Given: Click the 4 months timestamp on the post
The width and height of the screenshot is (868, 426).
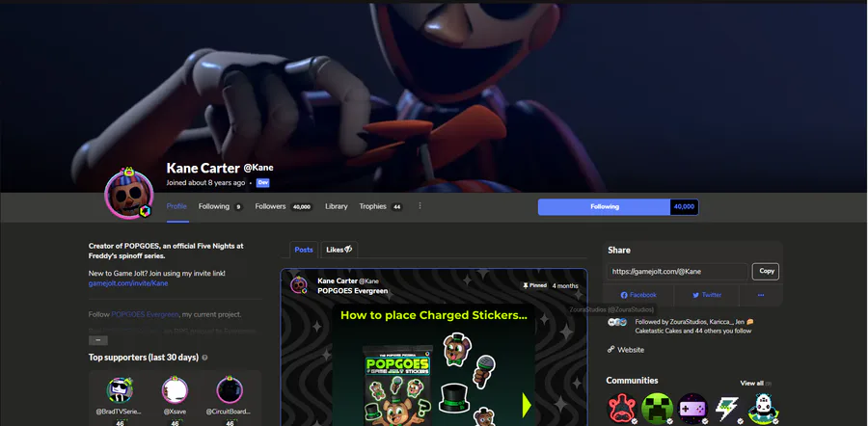Looking at the screenshot, I should pyautogui.click(x=565, y=286).
